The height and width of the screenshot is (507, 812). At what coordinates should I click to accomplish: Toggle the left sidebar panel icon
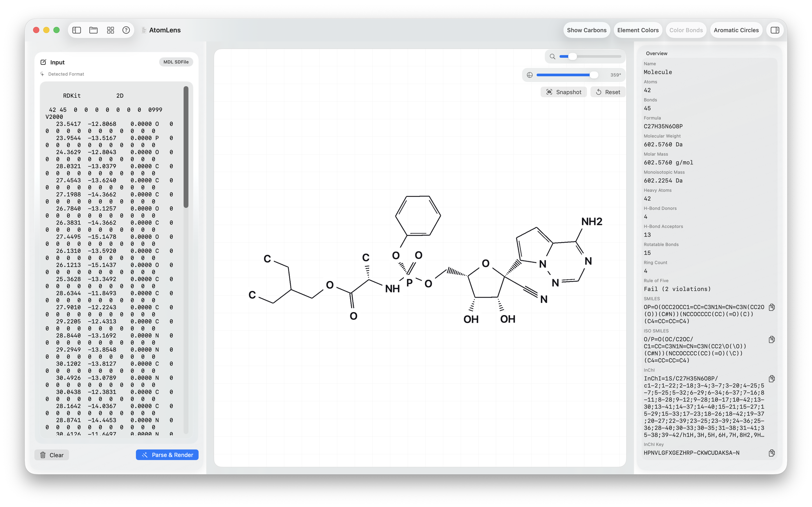click(x=76, y=30)
